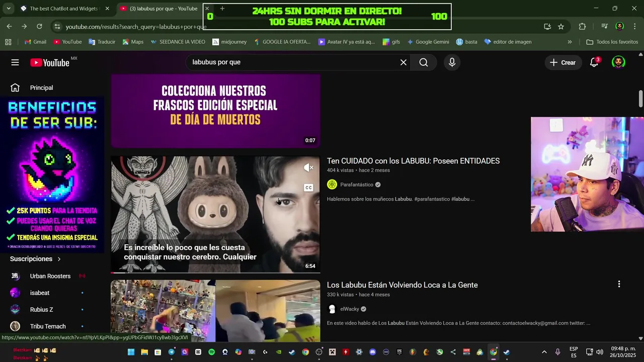Image resolution: width=644 pixels, height=362 pixels.
Task: Open Spotify from the taskbar
Action: 211,352
